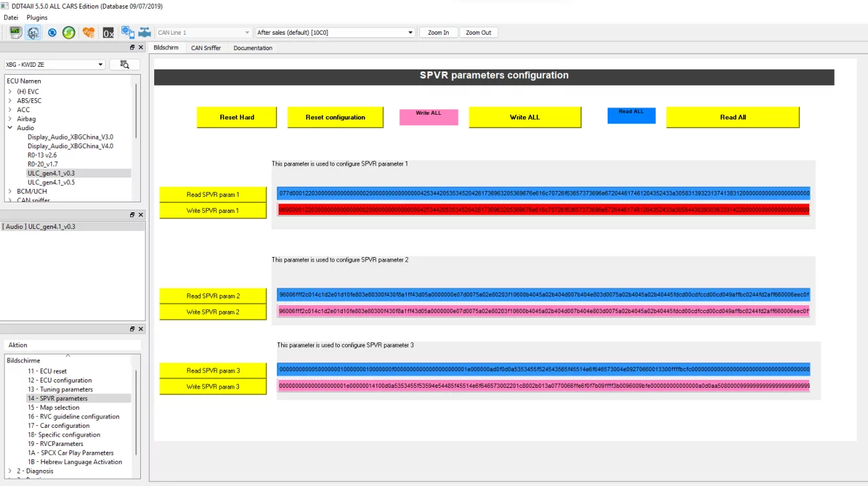Click the 0x hex command icon
Screen dimensions: 868x486
click(107, 32)
